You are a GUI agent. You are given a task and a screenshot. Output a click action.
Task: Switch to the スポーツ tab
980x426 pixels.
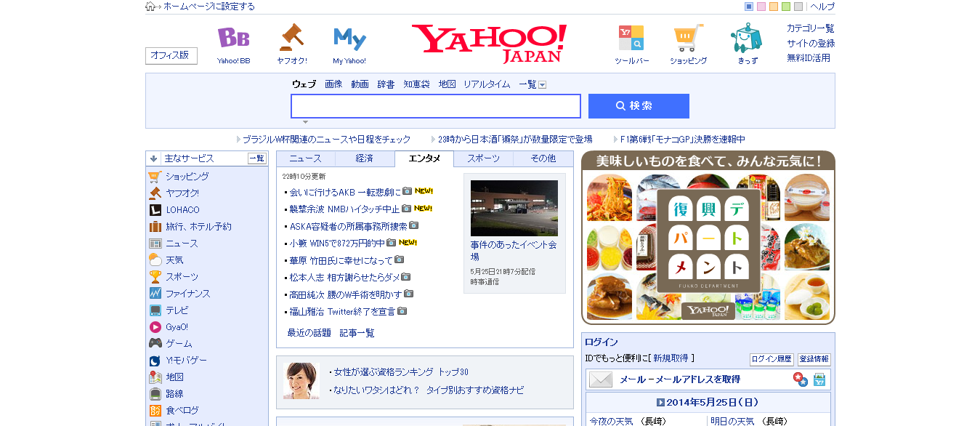(483, 158)
